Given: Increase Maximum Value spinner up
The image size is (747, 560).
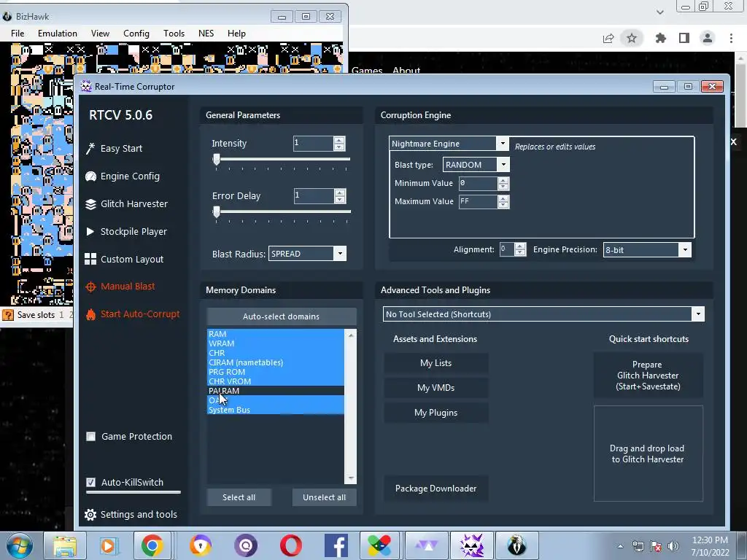Looking at the screenshot, I should point(503,198).
